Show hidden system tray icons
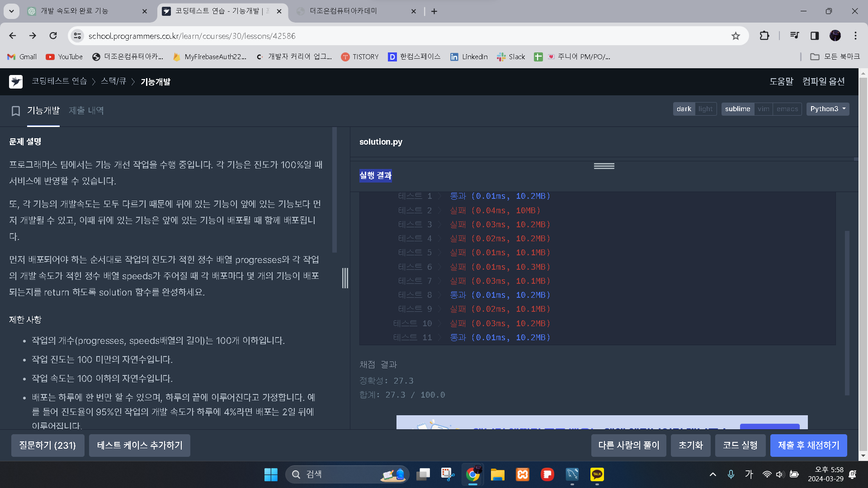This screenshot has height=488, width=868. point(713,474)
